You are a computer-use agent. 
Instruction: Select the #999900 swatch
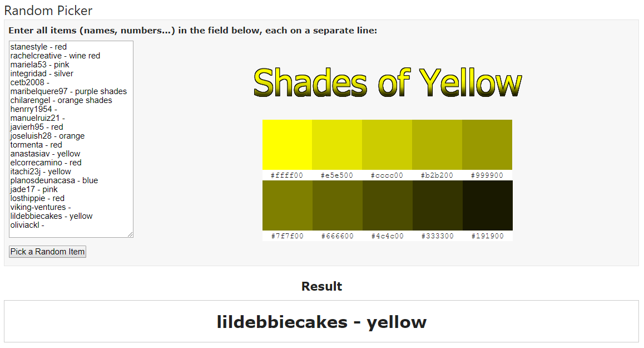(x=487, y=145)
